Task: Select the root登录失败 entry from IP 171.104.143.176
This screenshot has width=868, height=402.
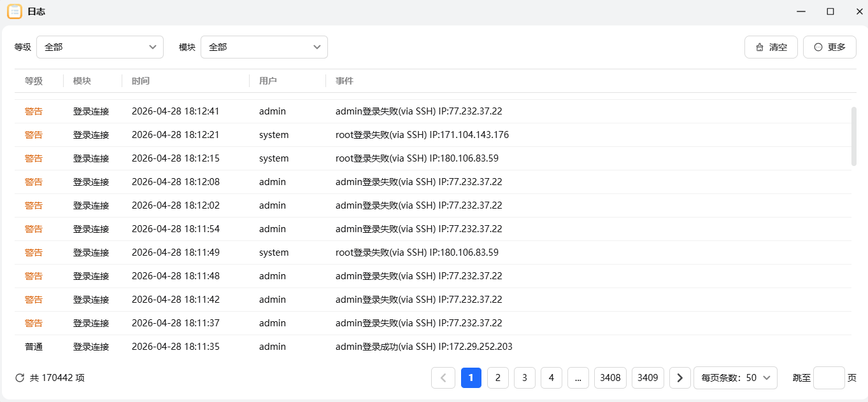Action: click(x=422, y=135)
